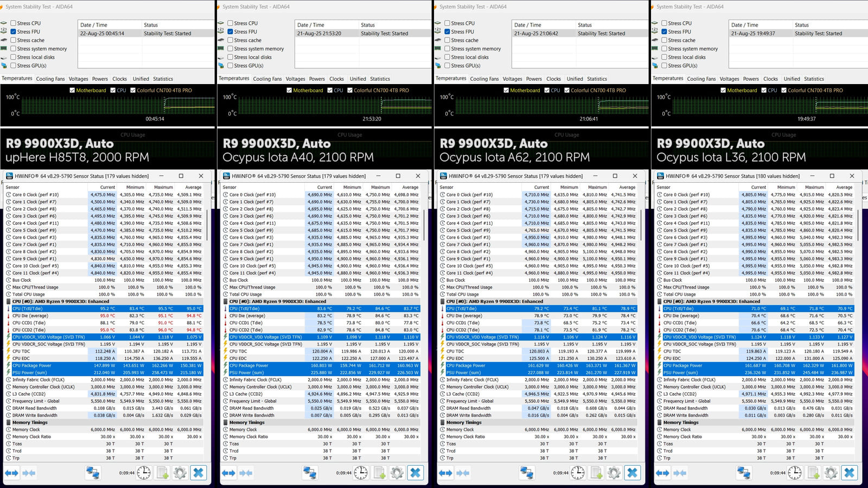Open the network monitors icon in the upHere H85T8 HWiNFO toolbar
Screen dimensions: 868x488
tap(93, 473)
